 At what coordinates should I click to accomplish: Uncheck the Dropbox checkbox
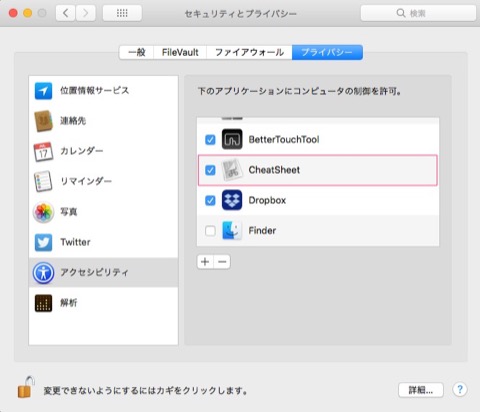210,201
